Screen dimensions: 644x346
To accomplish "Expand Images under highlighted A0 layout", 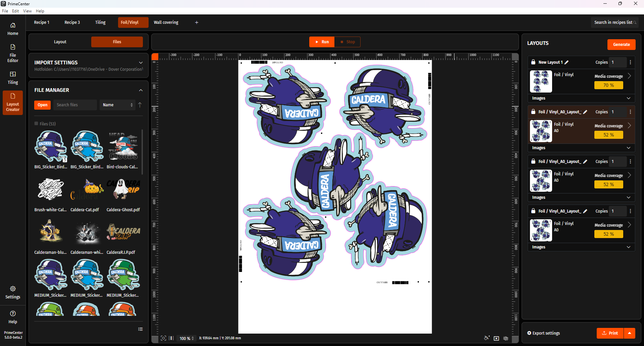I will (x=629, y=148).
